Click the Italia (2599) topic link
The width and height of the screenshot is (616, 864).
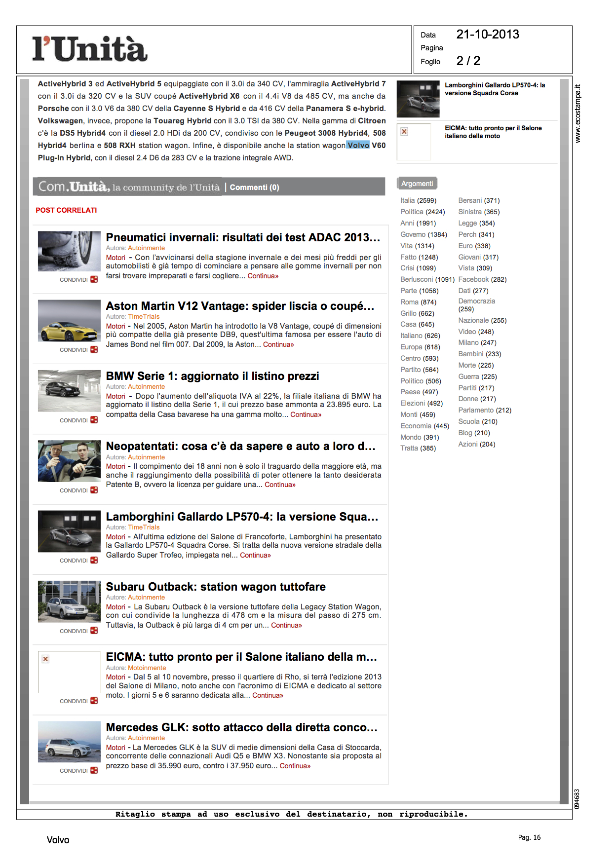(x=418, y=200)
